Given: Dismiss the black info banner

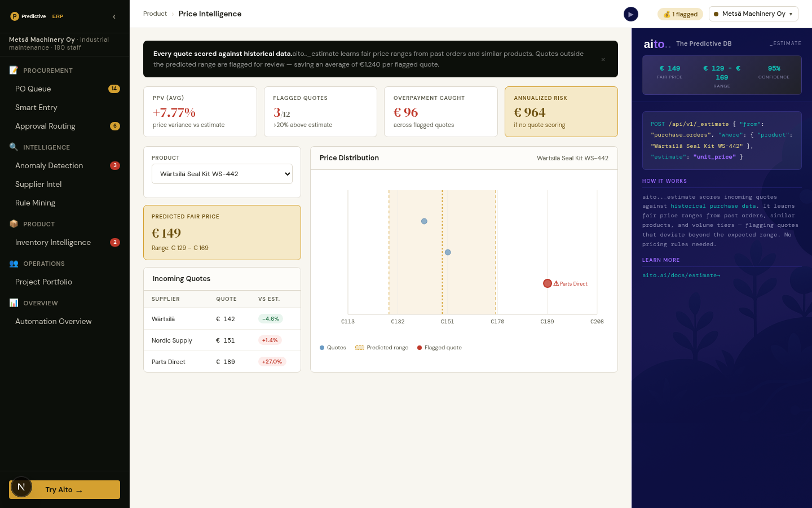Looking at the screenshot, I should (x=603, y=59).
